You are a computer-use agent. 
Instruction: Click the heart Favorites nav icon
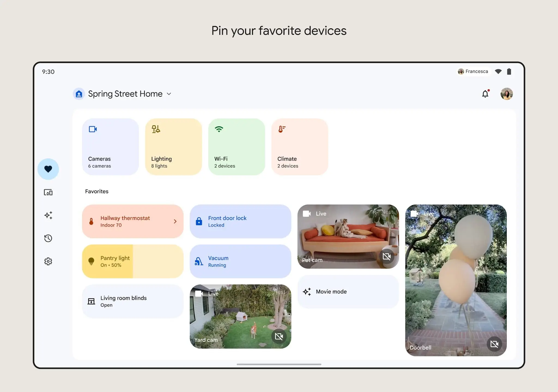(x=48, y=169)
